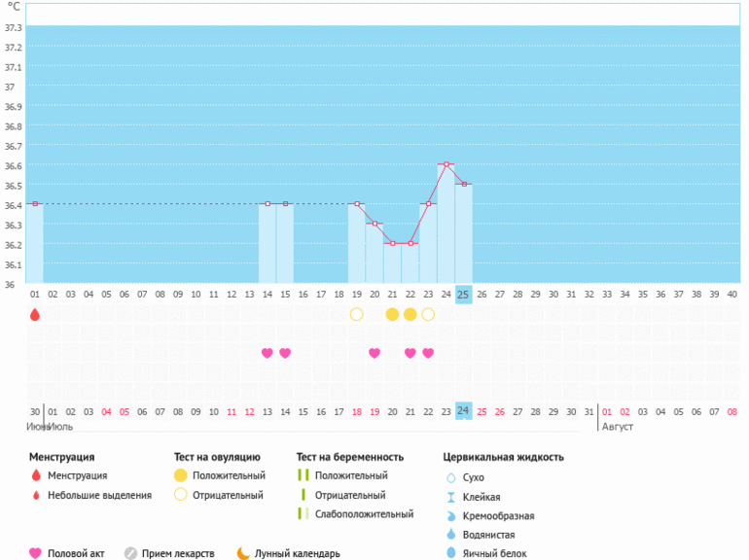The height and width of the screenshot is (560, 749).
Task: Click the Сухо cervical fluid drop icon
Action: tap(450, 477)
